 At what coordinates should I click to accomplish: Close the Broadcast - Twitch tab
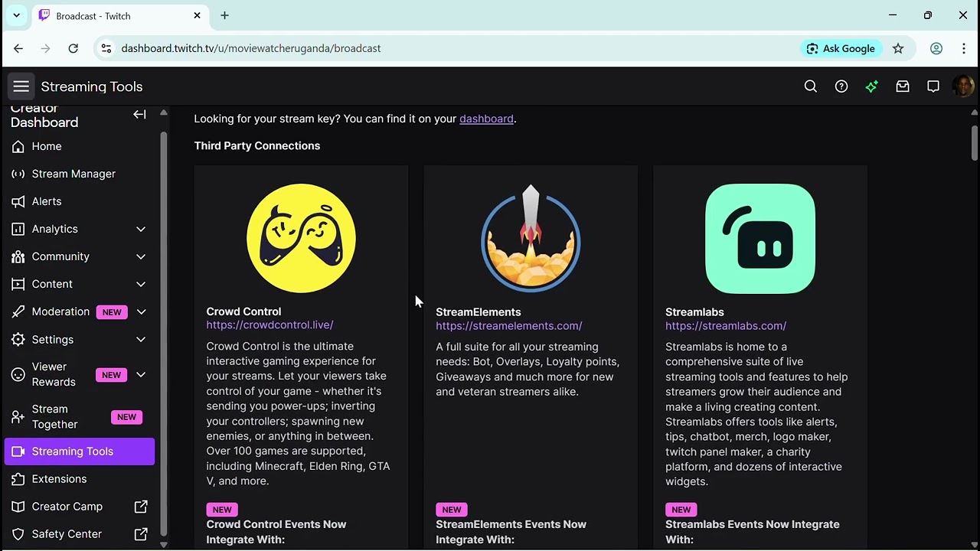197,15
